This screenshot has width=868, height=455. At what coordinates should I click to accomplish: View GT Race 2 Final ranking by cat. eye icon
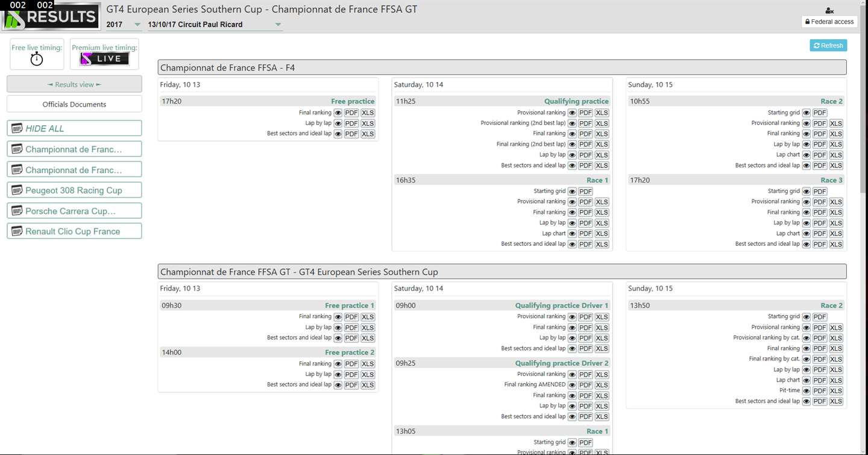[807, 359]
